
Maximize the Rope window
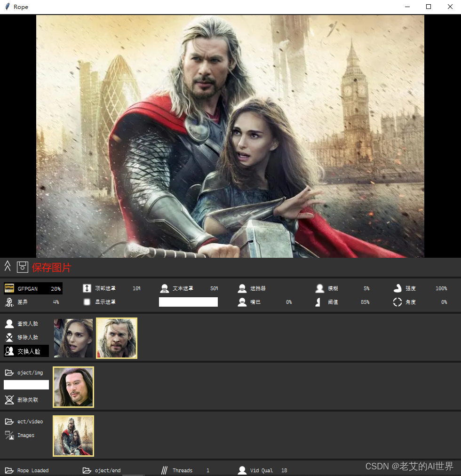coord(429,7)
